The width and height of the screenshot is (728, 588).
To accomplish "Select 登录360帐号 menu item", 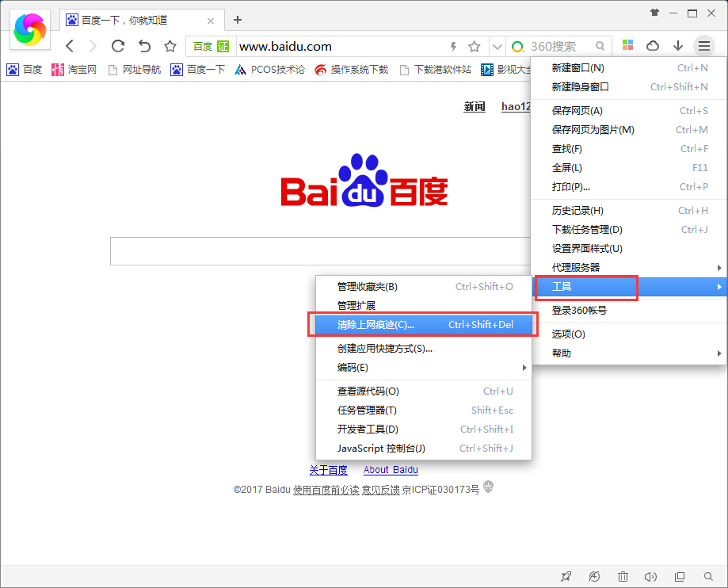I will tap(629, 311).
